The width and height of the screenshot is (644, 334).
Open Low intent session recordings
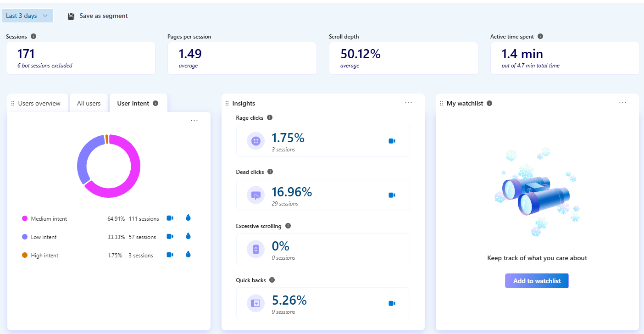click(170, 236)
